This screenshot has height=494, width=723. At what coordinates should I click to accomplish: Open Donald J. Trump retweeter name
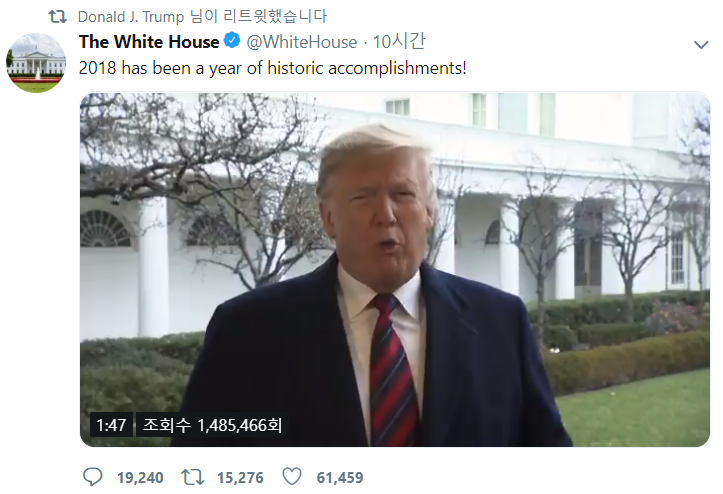131,17
